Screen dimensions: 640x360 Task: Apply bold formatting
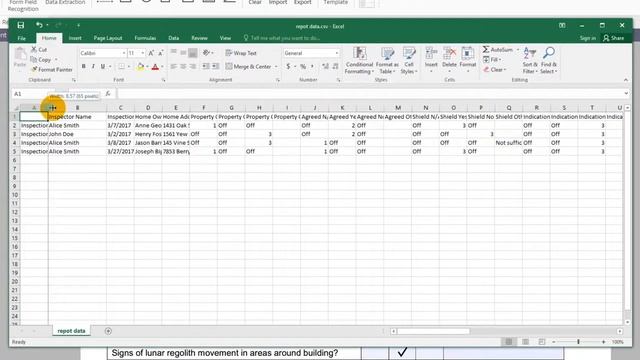click(84, 67)
